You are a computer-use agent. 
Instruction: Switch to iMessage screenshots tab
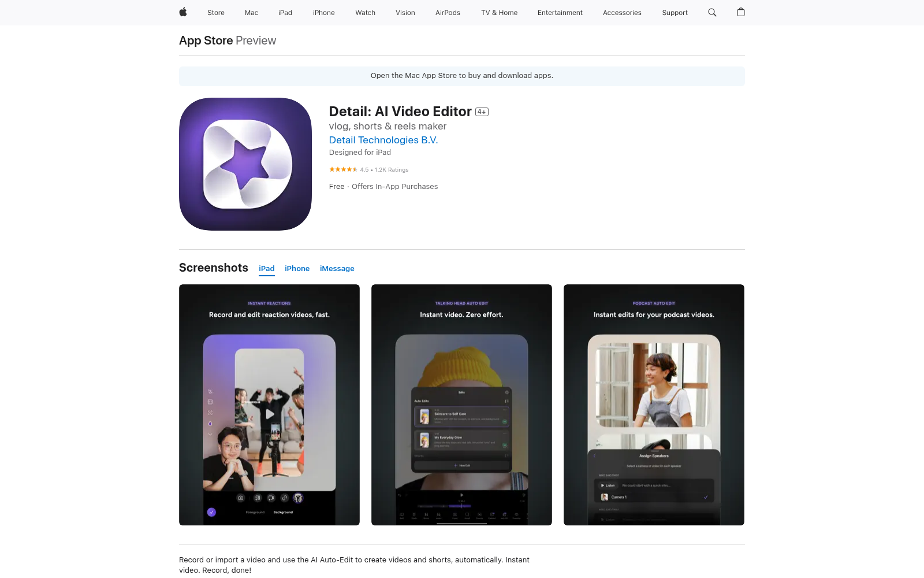click(337, 269)
